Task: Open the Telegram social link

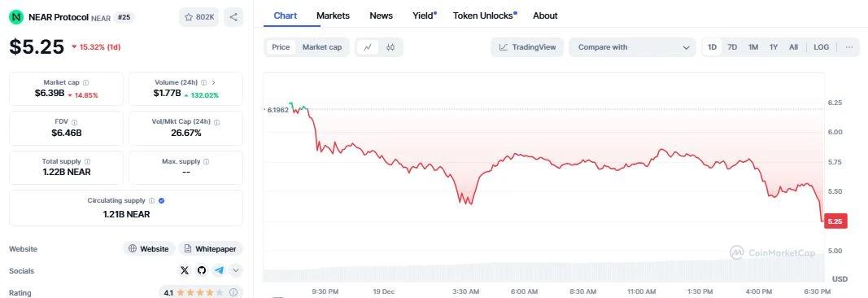Action: point(219,270)
